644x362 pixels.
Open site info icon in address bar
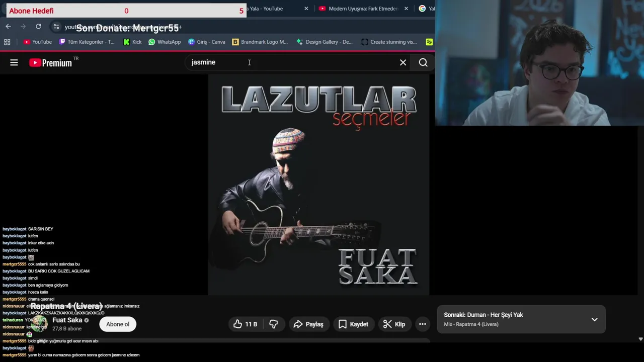click(56, 27)
